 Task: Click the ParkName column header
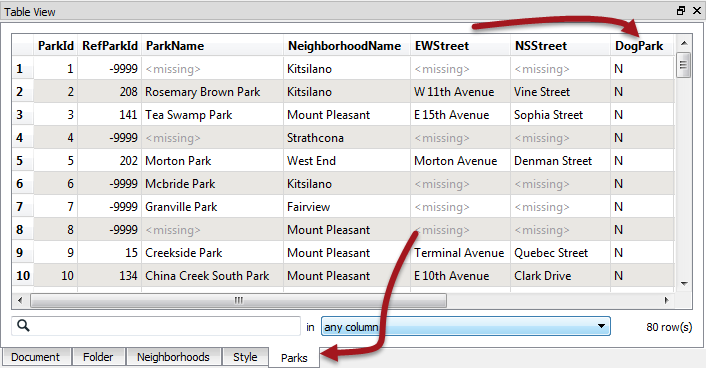(x=213, y=45)
